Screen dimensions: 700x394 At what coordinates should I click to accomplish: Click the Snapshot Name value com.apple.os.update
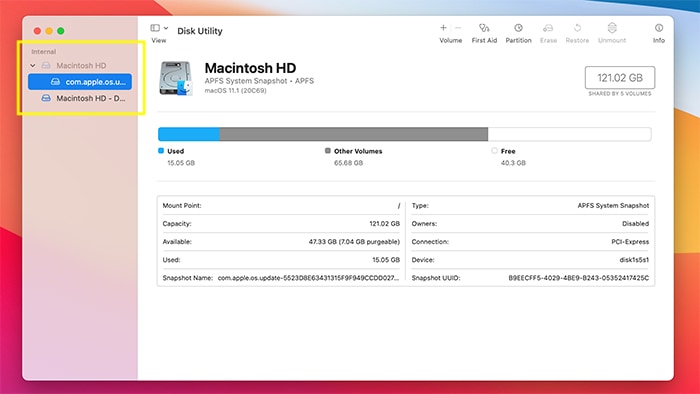[x=308, y=278]
